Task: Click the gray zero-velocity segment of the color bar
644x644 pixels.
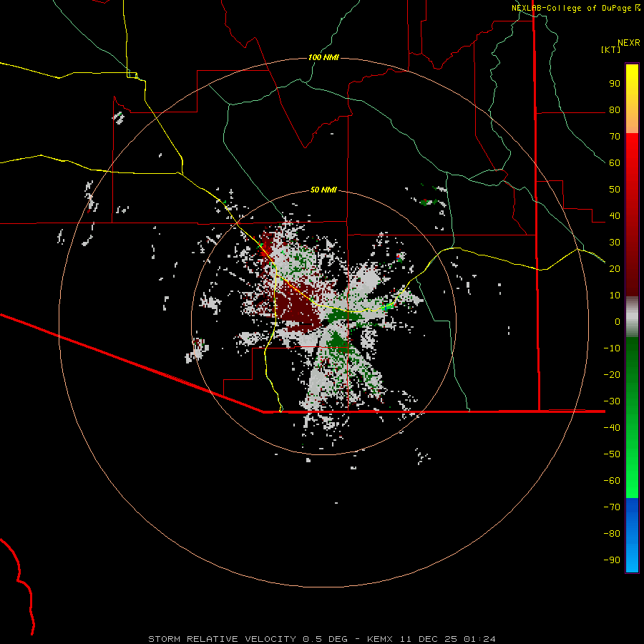Action: point(632,317)
